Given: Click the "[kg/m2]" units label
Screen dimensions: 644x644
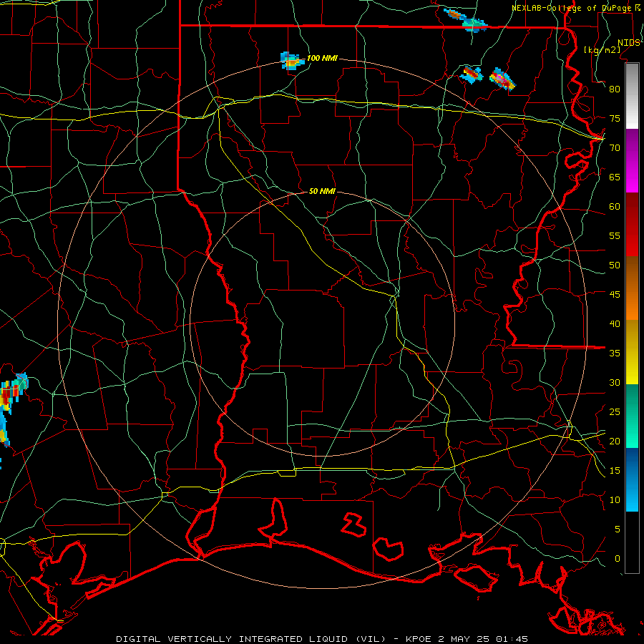Looking at the screenshot, I should pos(602,50).
